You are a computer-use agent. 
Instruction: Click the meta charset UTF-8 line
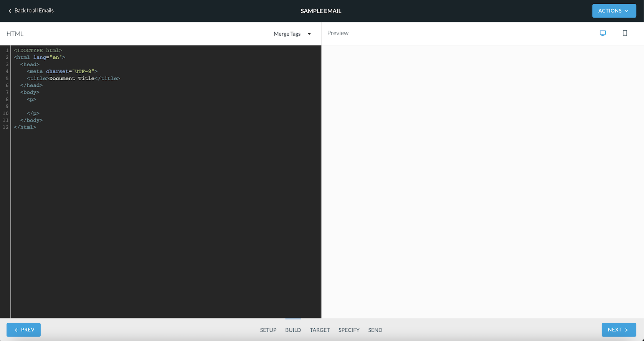62,71
